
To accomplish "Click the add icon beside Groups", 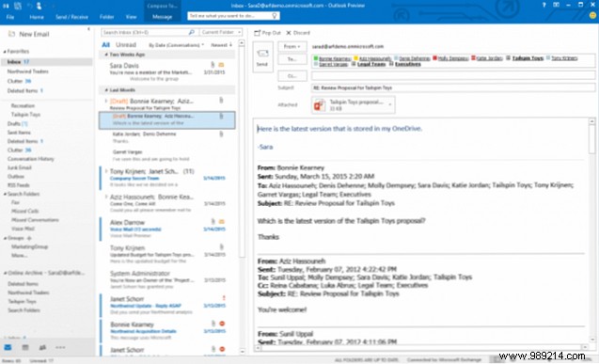I will [29, 238].
